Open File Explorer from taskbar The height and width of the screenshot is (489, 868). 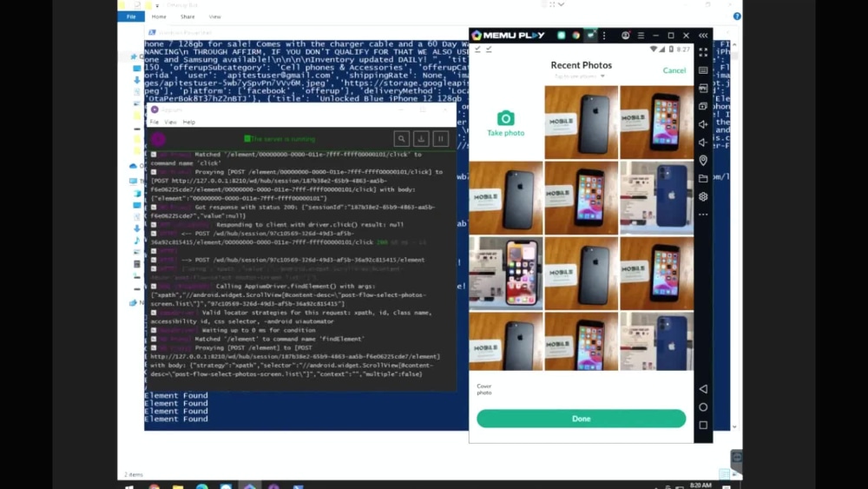(x=178, y=486)
